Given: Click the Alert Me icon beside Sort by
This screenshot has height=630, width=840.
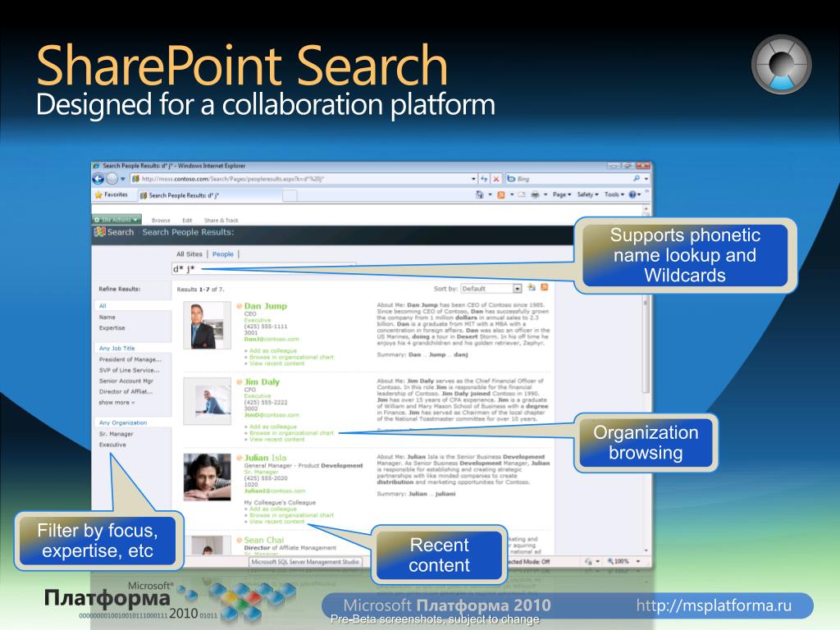Looking at the screenshot, I should click(532, 288).
